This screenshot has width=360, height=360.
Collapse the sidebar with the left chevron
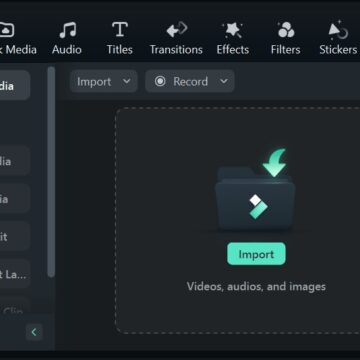click(x=34, y=332)
